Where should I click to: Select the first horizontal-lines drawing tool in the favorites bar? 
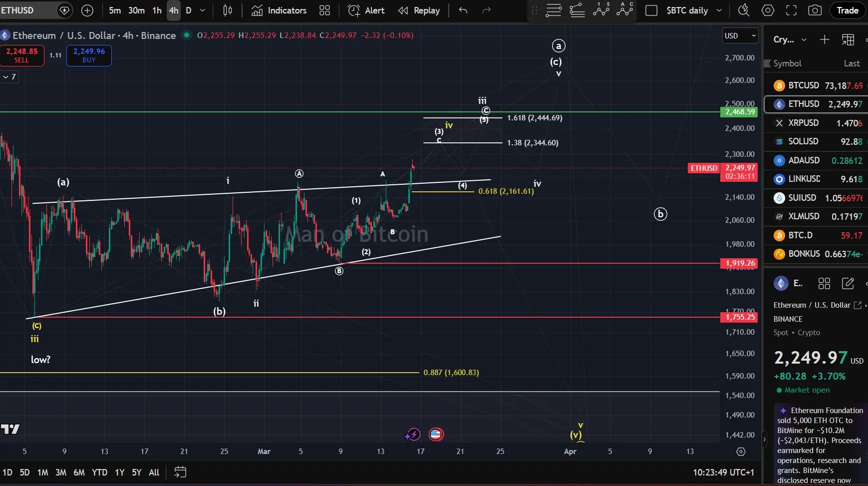click(554, 10)
